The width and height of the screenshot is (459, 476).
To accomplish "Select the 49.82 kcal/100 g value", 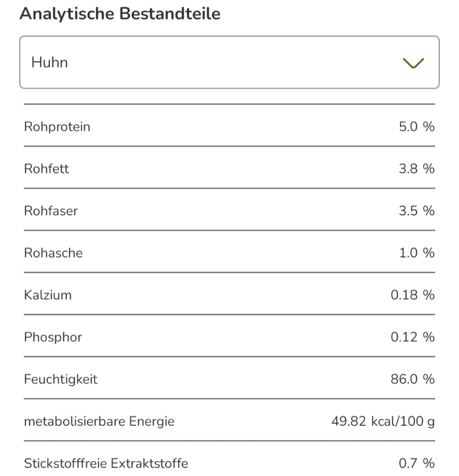I will [x=383, y=422].
